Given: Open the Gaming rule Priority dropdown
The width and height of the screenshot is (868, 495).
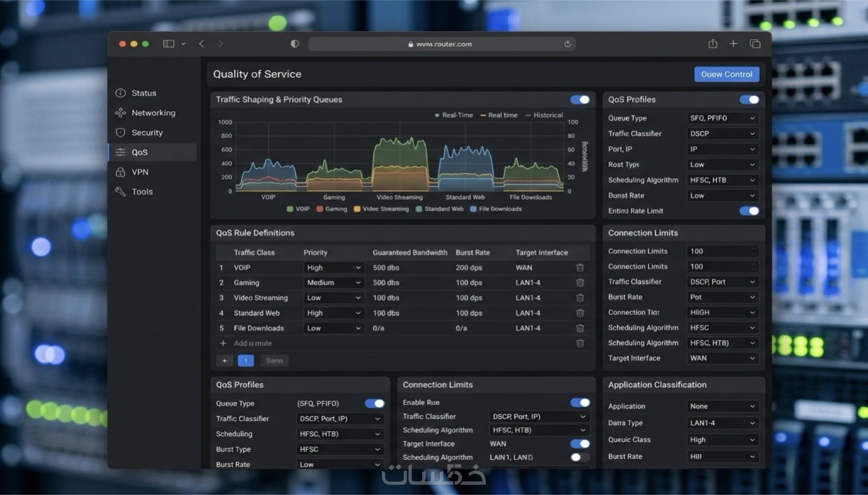Looking at the screenshot, I should coord(334,283).
